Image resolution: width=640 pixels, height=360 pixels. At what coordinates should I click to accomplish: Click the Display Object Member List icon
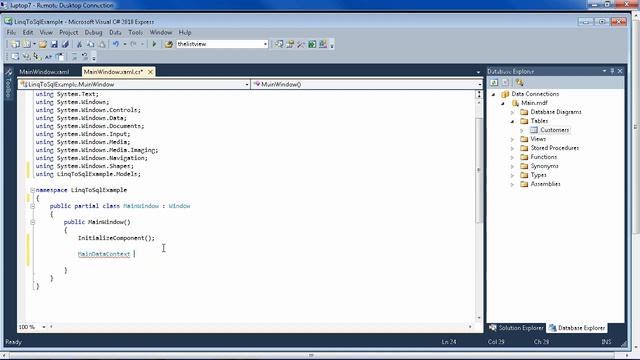(15, 56)
